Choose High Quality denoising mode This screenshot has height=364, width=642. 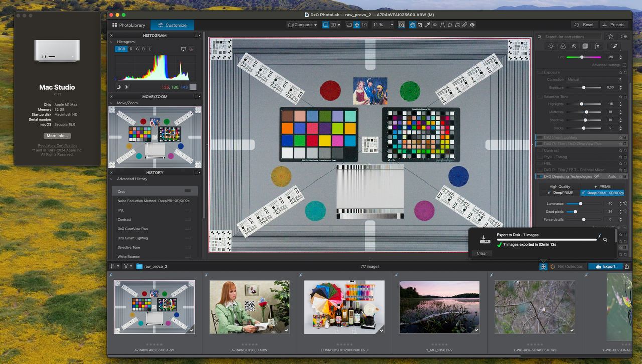[x=560, y=186]
